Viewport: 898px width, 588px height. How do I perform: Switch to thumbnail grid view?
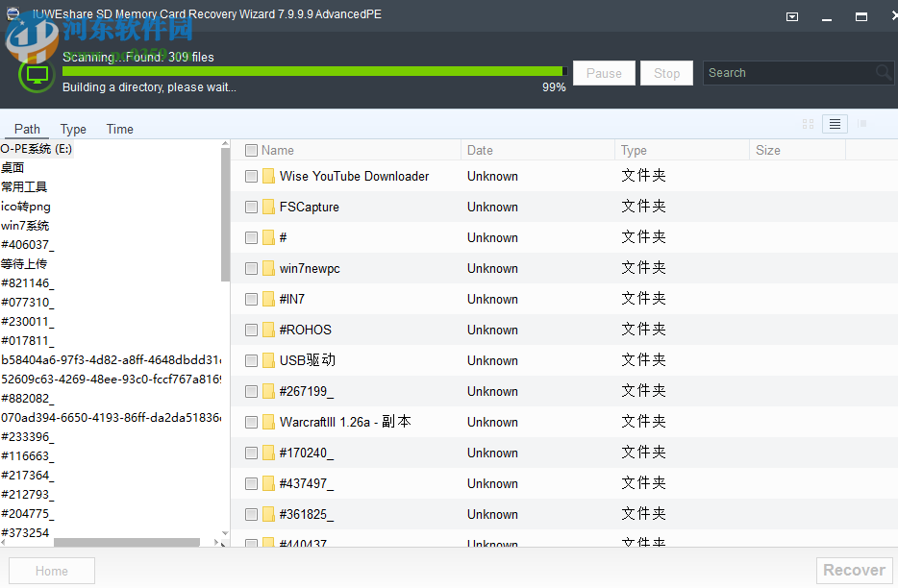pos(808,123)
